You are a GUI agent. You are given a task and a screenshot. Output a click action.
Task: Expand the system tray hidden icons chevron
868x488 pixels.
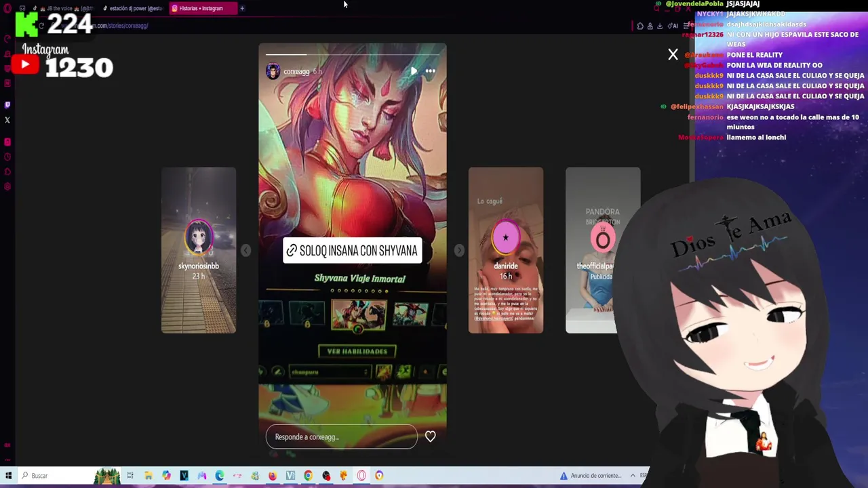pos(633,475)
